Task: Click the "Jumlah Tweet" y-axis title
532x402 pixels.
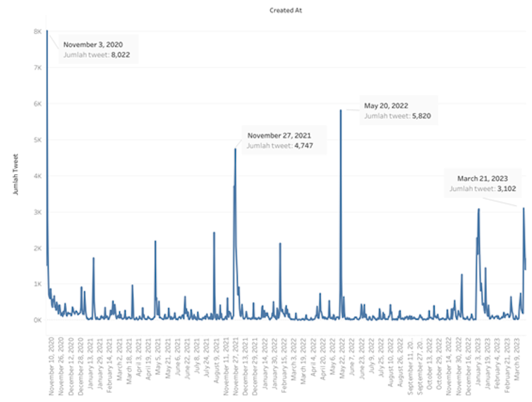Action: click(16, 176)
